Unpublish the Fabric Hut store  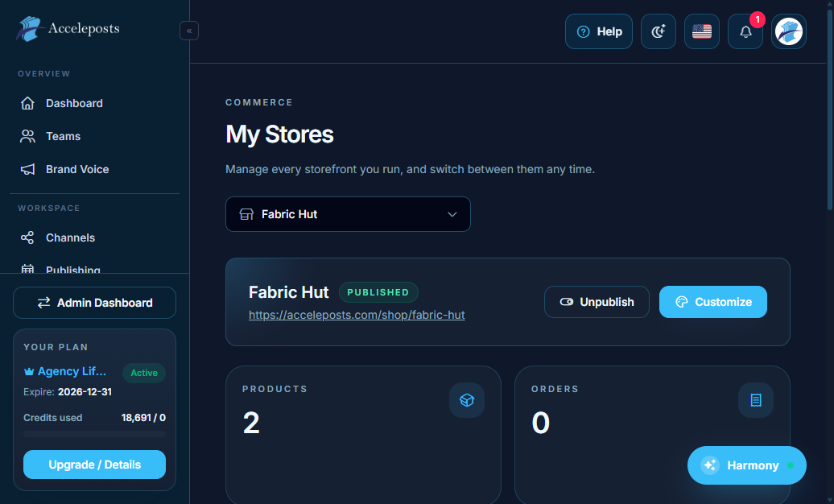pyautogui.click(x=597, y=302)
